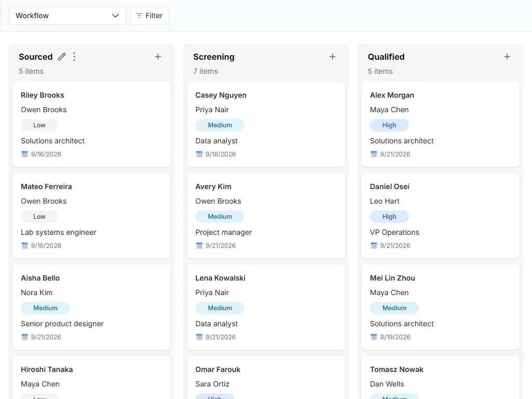Click Nora Kim on Aisha Bello card
The height and width of the screenshot is (399, 532).
37,292
